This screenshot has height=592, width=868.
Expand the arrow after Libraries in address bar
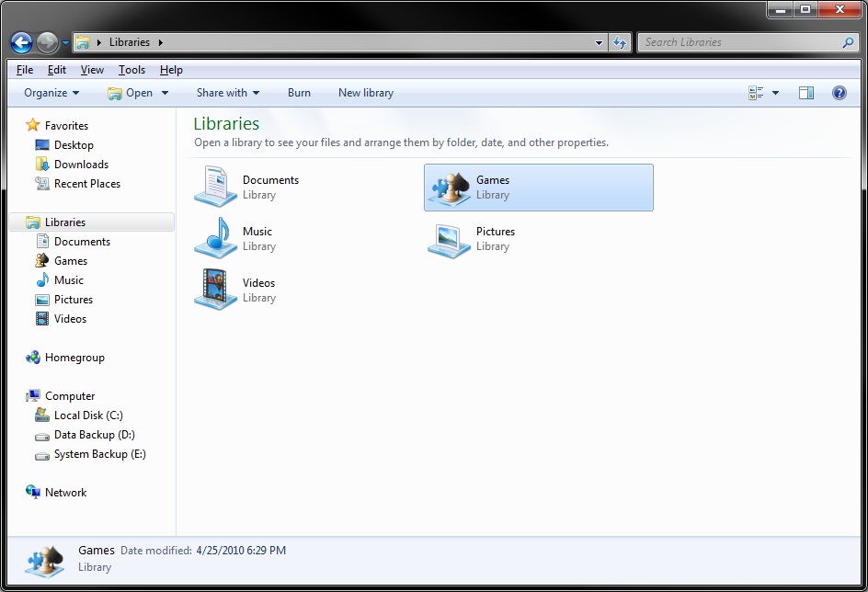(161, 42)
